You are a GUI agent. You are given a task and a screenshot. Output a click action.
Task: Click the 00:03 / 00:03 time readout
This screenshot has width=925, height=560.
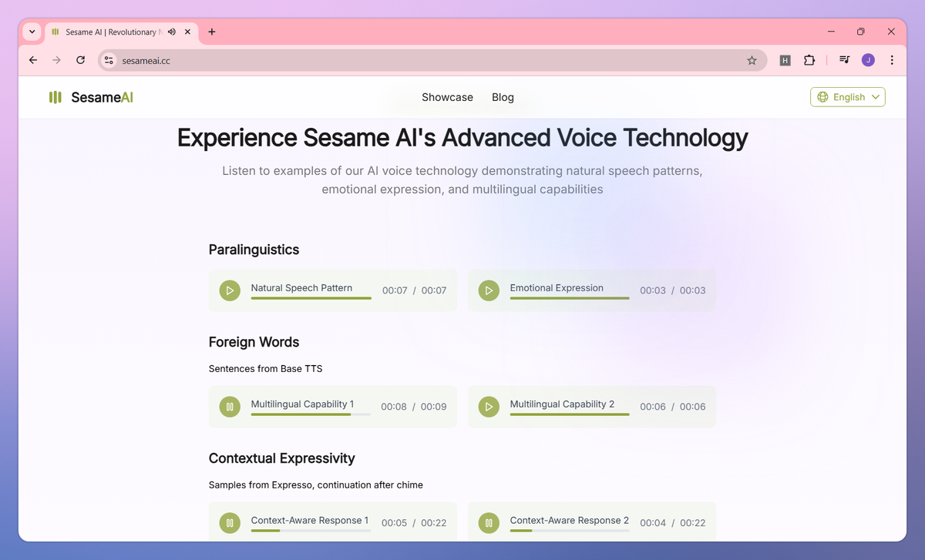click(x=673, y=290)
